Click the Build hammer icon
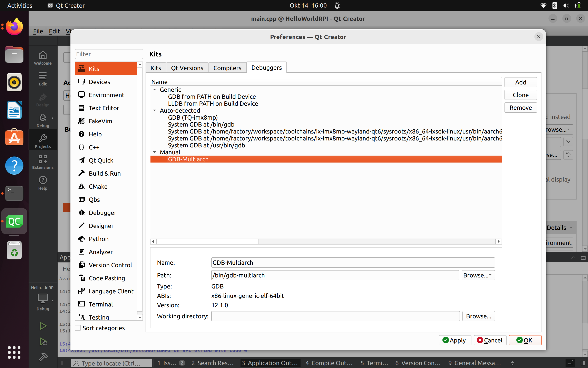Viewport: 588px width, 368px height. (x=43, y=357)
